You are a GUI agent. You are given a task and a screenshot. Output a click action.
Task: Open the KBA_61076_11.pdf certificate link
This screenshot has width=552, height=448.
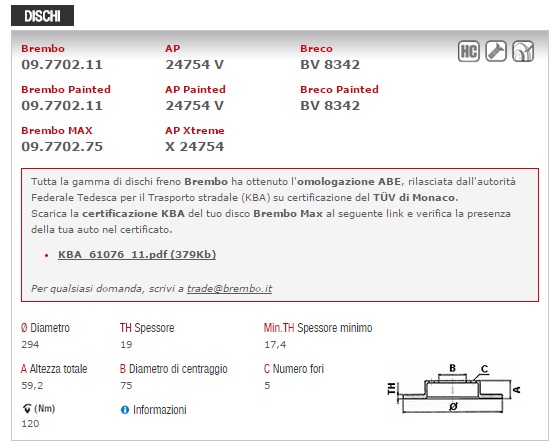pos(137,254)
